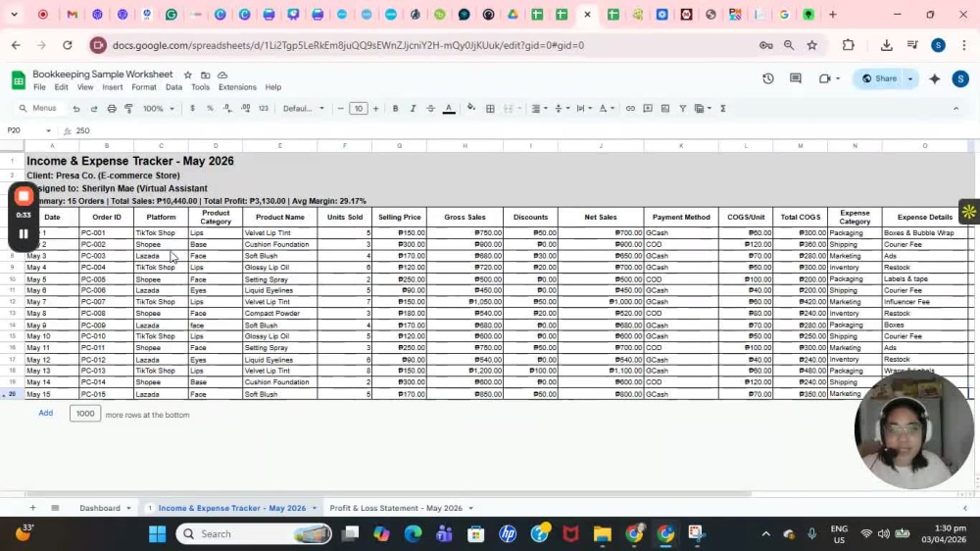Click the Share button
Image resolution: width=980 pixels, height=551 pixels.
pos(880,78)
